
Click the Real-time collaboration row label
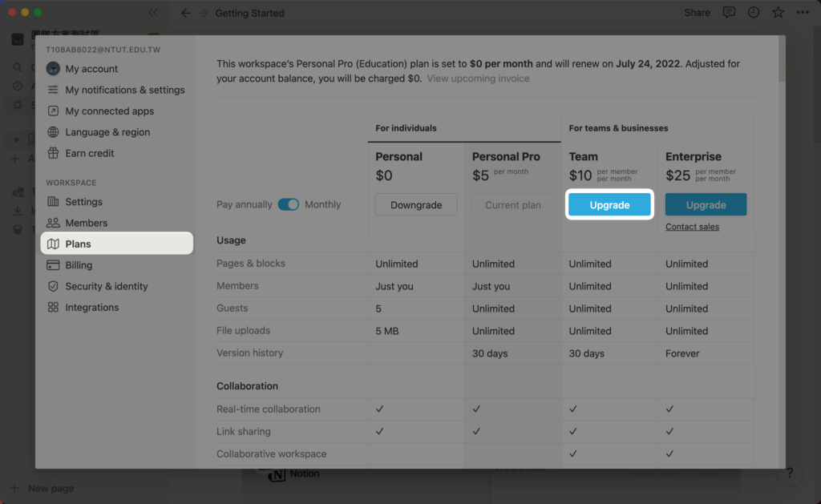coord(268,409)
